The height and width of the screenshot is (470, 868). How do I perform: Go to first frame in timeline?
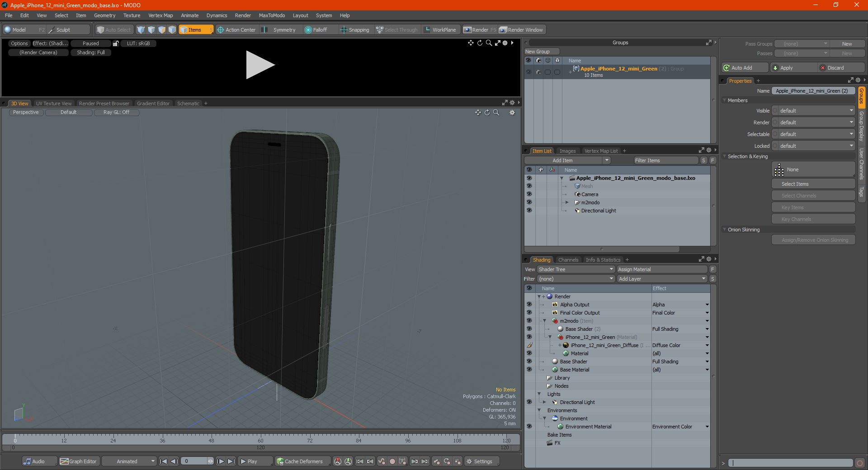164,461
